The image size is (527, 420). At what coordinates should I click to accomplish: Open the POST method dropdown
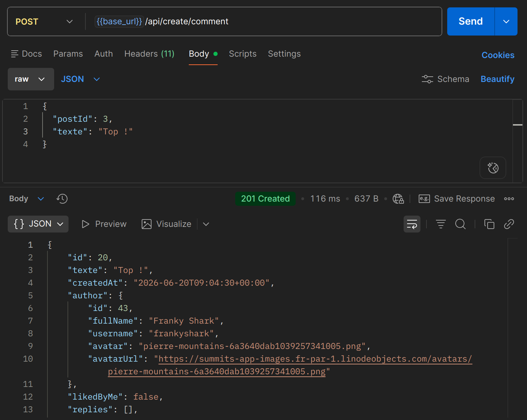click(x=45, y=21)
